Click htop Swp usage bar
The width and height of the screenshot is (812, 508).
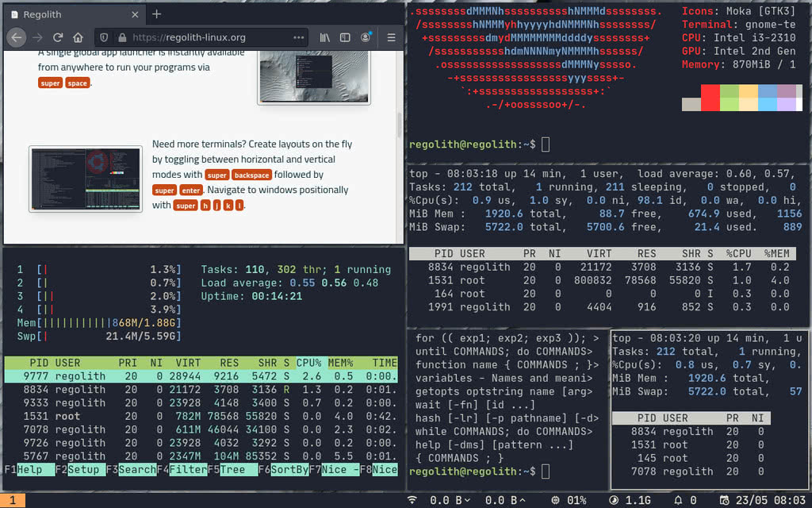click(x=99, y=337)
